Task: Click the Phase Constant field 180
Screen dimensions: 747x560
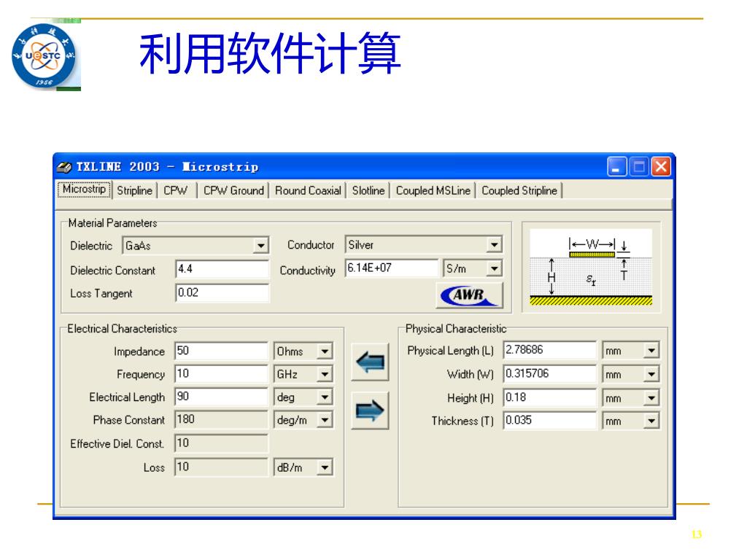Action: click(x=221, y=419)
